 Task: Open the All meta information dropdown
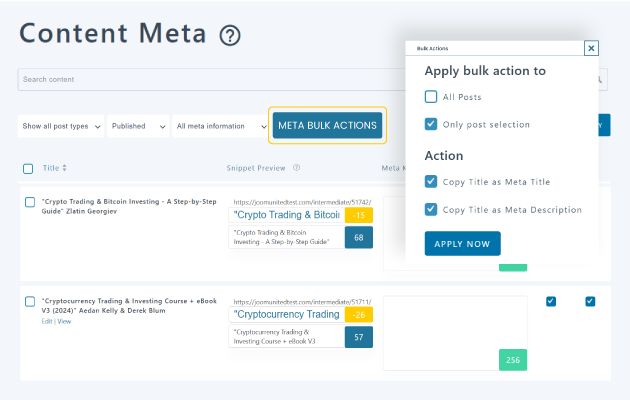217,126
